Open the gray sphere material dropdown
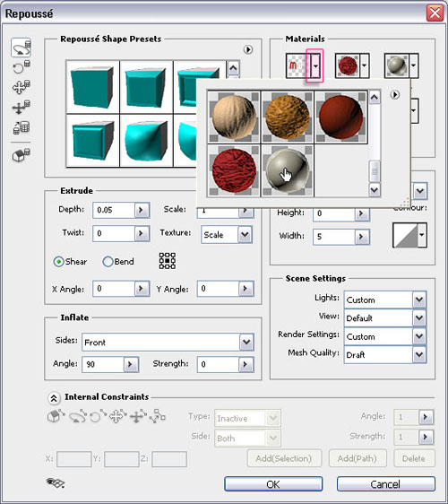 pos(414,65)
